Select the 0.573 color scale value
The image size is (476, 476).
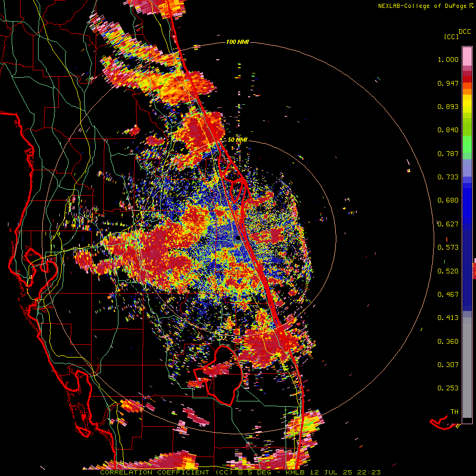[448, 248]
